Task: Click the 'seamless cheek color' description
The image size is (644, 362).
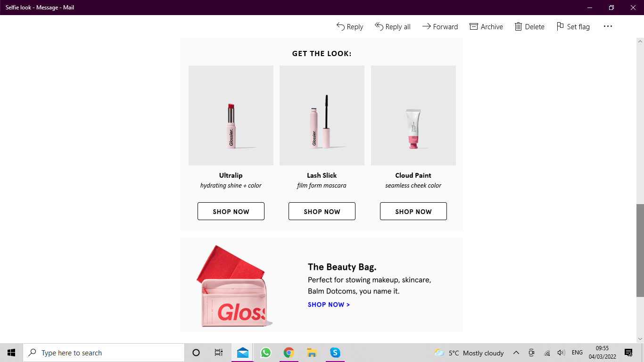Action: click(x=413, y=186)
